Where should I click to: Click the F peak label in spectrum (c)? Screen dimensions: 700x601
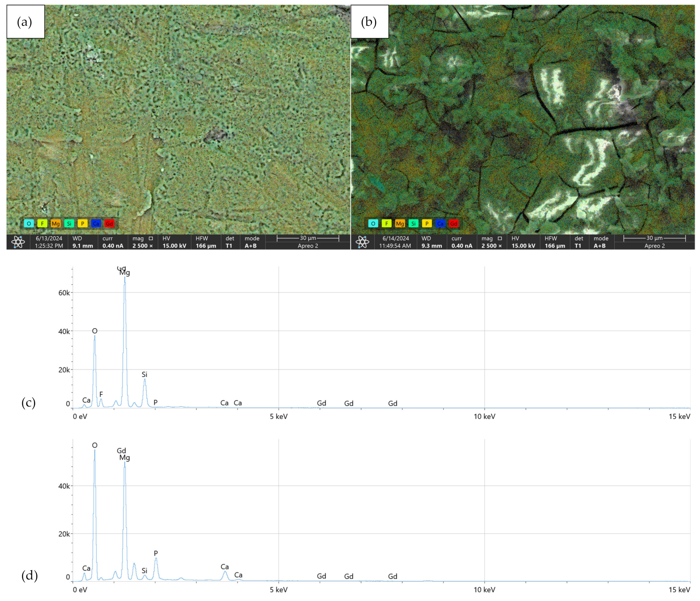click(101, 394)
